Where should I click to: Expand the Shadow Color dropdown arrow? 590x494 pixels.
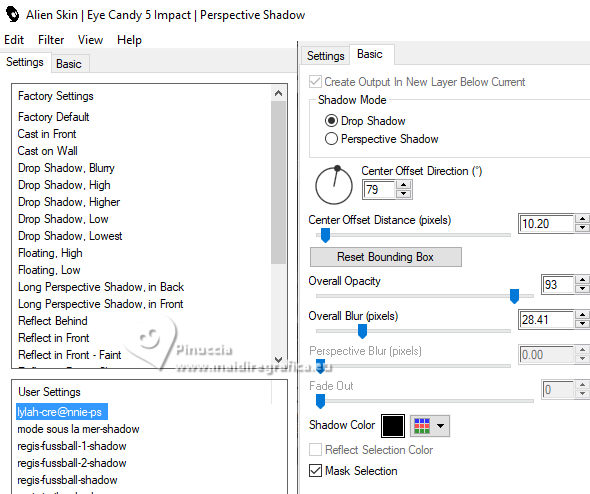point(440,426)
